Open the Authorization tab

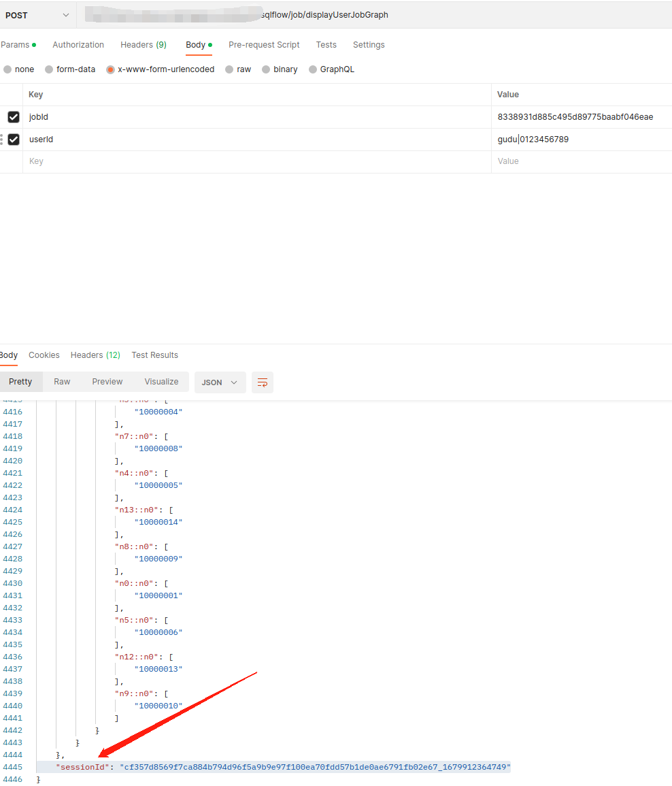pos(78,45)
